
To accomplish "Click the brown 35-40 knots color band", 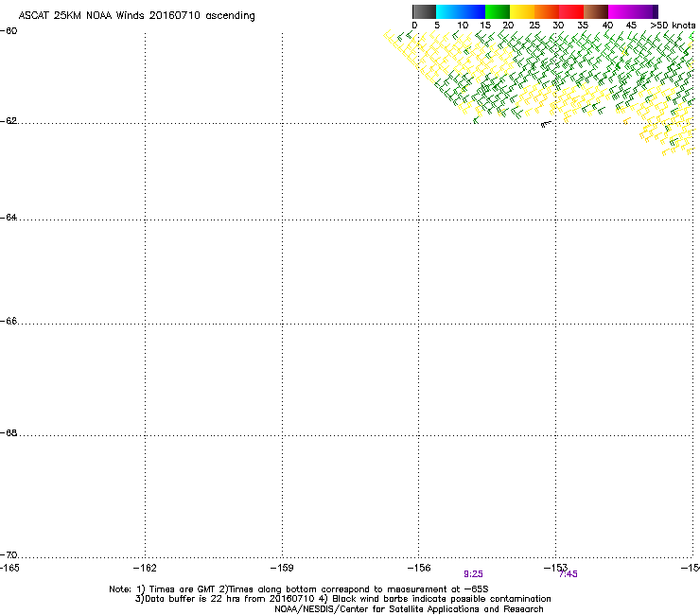I will point(596,11).
